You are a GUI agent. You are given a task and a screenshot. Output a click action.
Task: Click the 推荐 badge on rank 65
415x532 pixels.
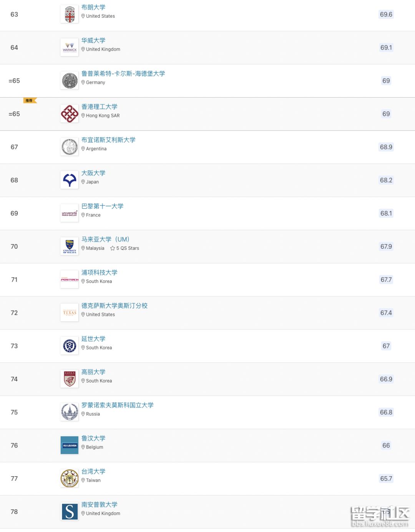(x=30, y=101)
